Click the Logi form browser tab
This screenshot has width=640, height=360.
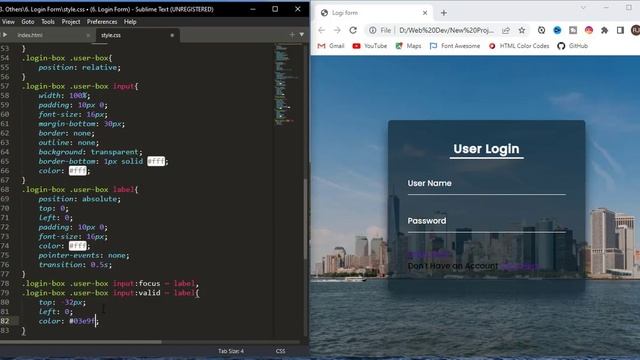373,13
